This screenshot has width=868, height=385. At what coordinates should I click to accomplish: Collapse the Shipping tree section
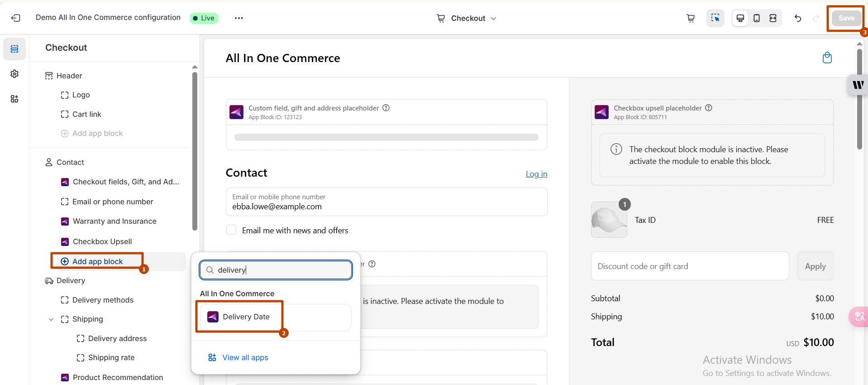coord(51,319)
